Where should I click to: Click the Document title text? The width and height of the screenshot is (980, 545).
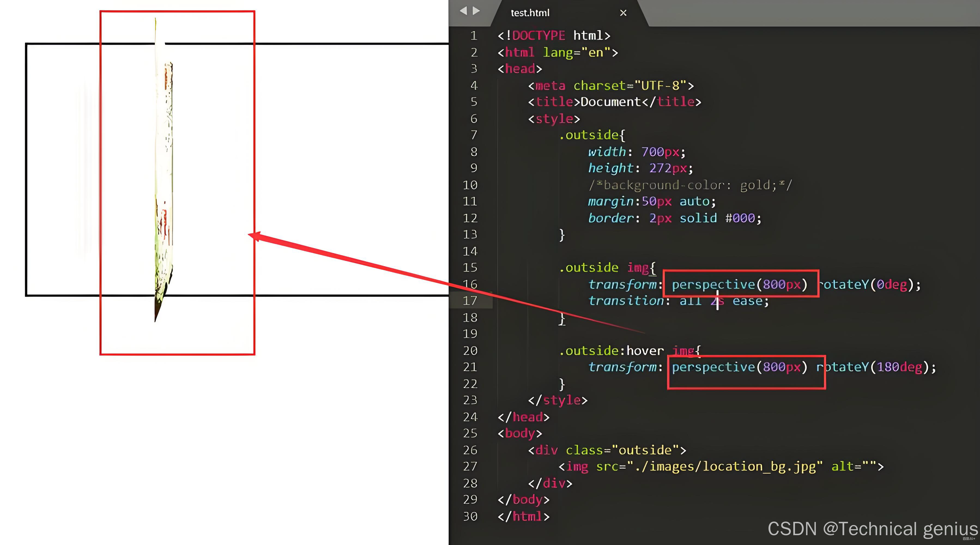coord(611,102)
